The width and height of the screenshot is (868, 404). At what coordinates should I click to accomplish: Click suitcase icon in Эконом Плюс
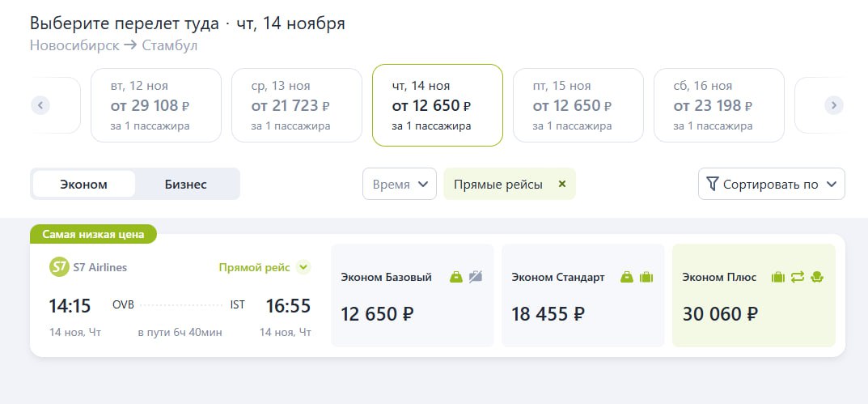pos(778,277)
